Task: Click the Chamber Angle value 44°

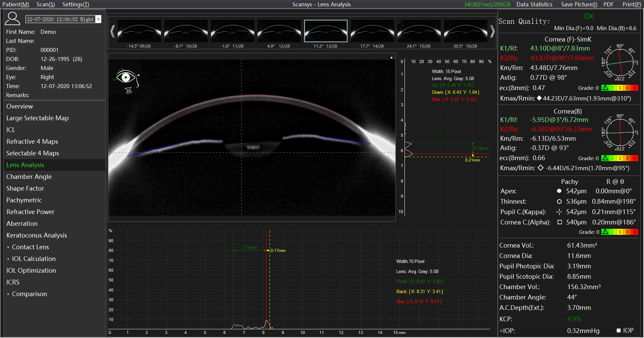Action: tap(572, 297)
